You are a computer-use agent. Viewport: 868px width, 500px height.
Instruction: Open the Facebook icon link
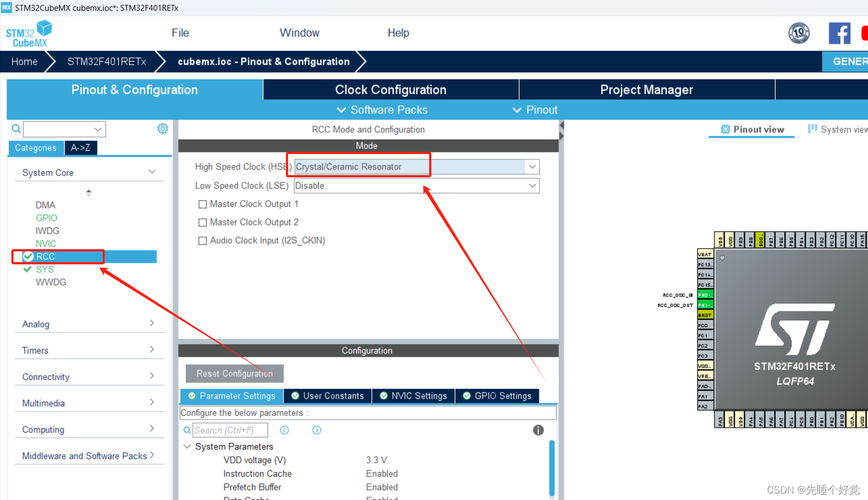pyautogui.click(x=839, y=34)
